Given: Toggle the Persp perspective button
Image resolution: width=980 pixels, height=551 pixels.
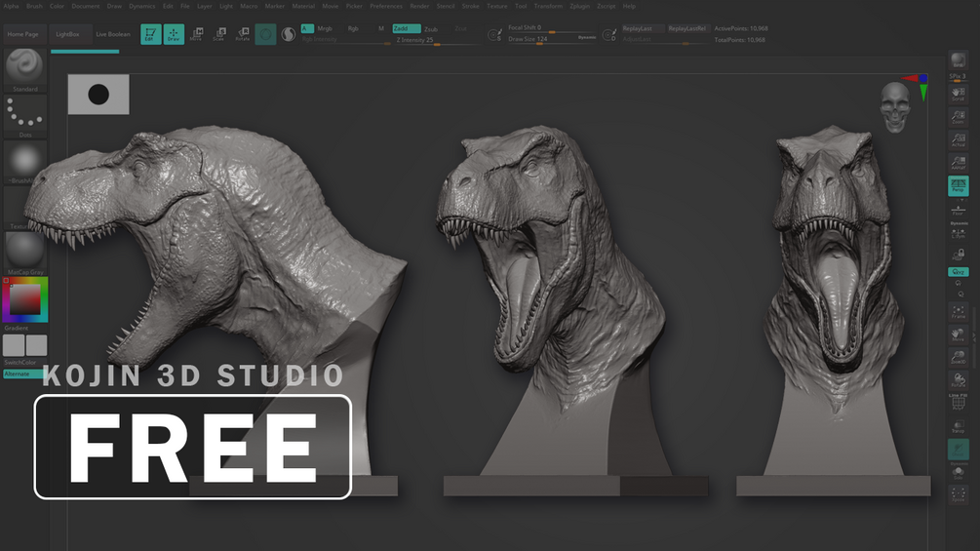Looking at the screenshot, I should tap(958, 185).
